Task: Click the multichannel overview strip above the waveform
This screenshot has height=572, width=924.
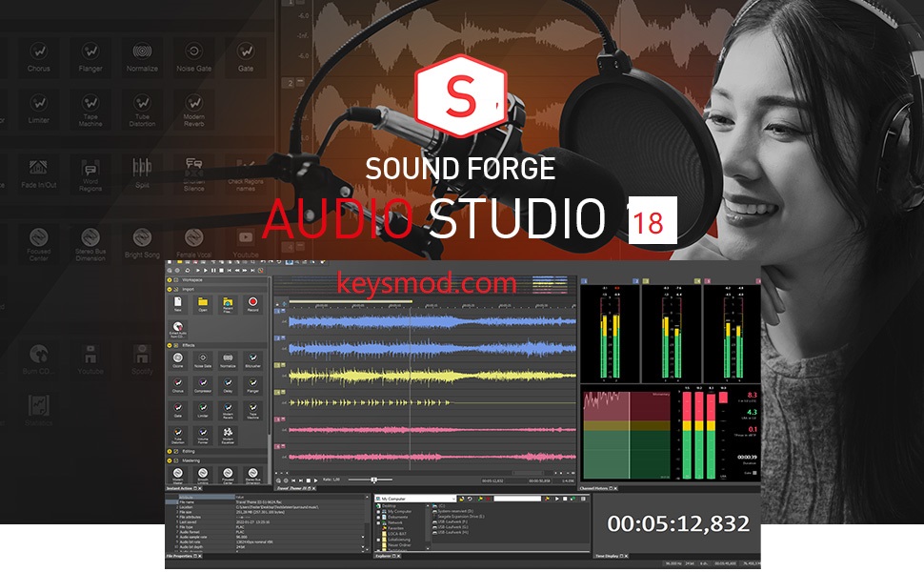Action: (424, 284)
